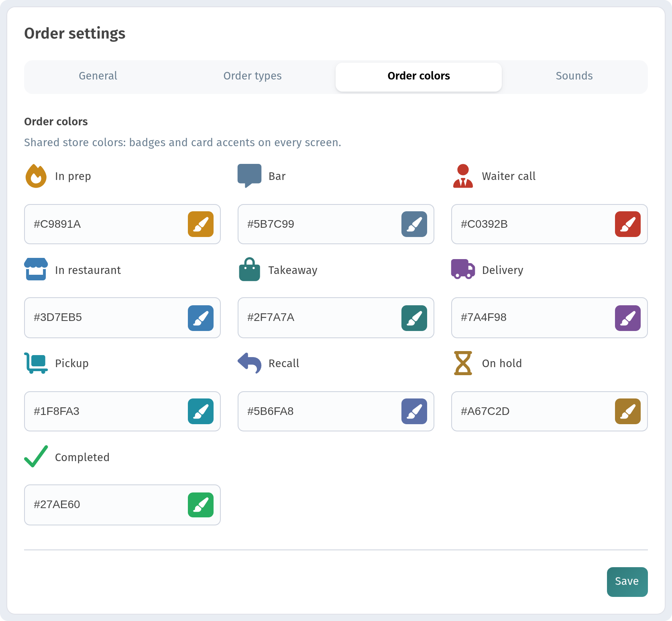Open color picker for Completed
672x621 pixels.
pos(201,505)
